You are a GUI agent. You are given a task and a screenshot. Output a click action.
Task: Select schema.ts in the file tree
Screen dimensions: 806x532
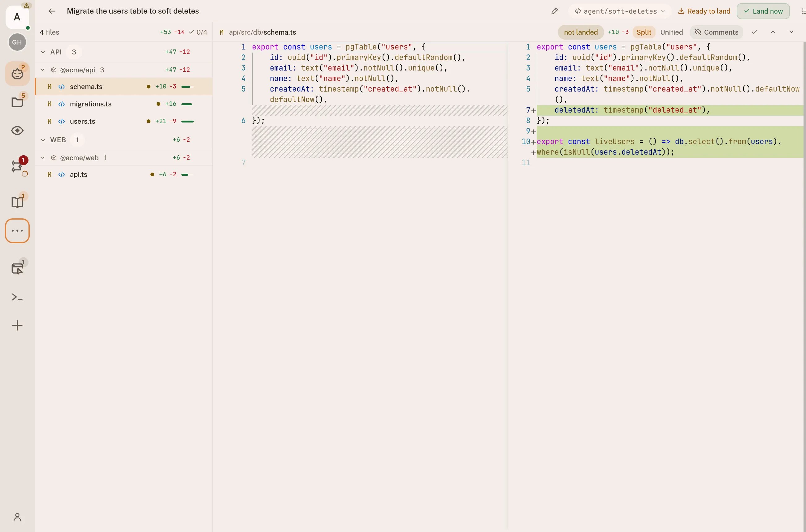pos(124,87)
